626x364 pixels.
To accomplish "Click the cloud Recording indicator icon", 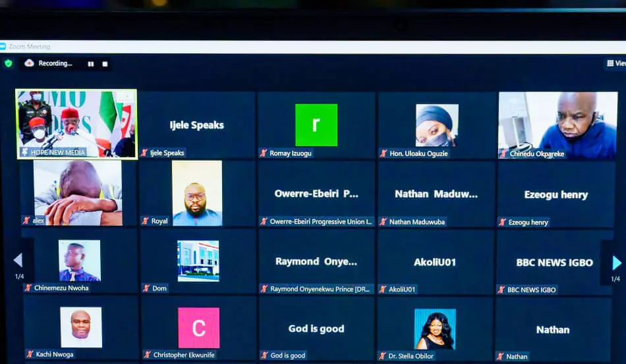I will pos(29,63).
